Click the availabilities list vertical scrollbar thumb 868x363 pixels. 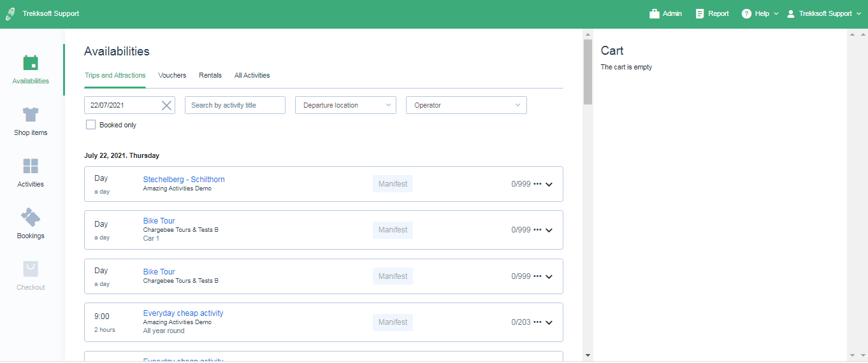[588, 70]
